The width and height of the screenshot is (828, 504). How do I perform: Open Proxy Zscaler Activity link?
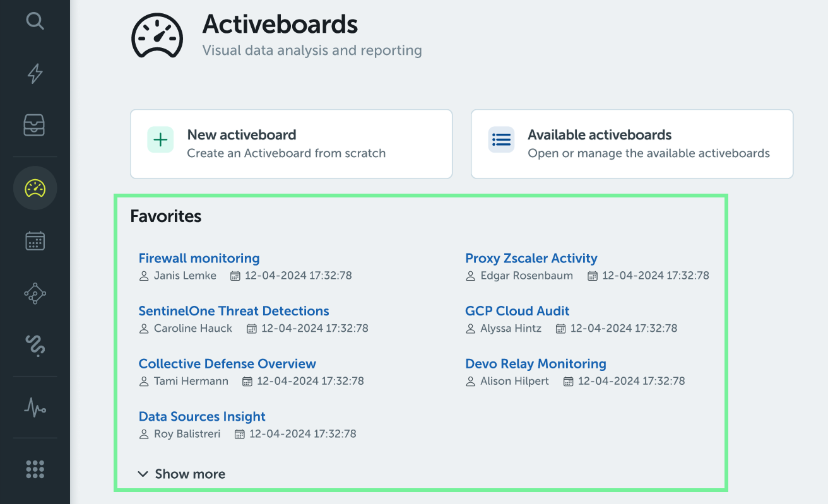[531, 258]
